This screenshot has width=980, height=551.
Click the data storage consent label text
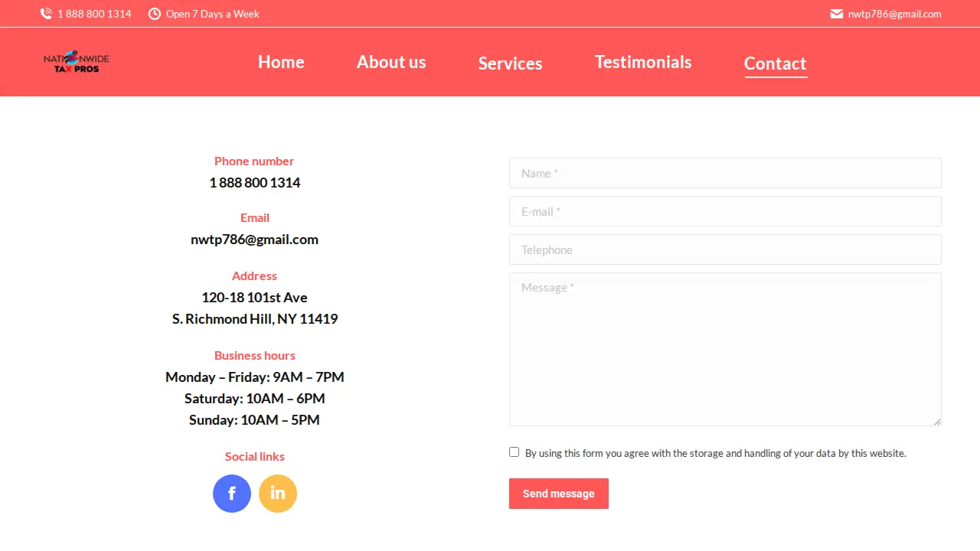[716, 453]
